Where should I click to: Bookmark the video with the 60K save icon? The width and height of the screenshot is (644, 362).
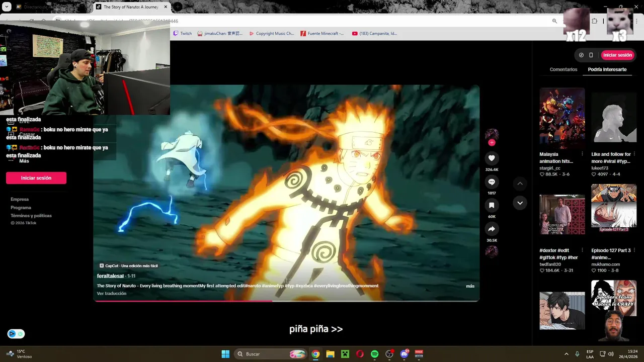[492, 205]
